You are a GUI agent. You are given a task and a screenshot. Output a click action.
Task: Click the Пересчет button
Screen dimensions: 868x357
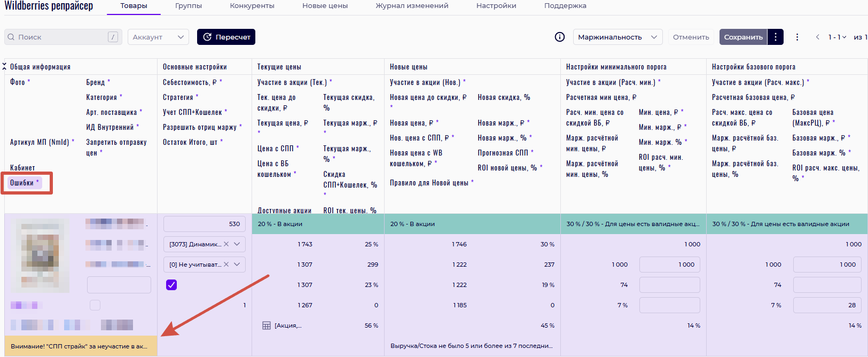pos(226,37)
